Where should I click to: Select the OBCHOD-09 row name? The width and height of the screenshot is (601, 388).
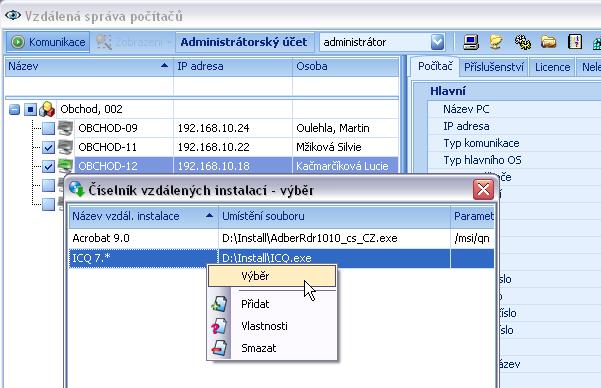tap(108, 128)
